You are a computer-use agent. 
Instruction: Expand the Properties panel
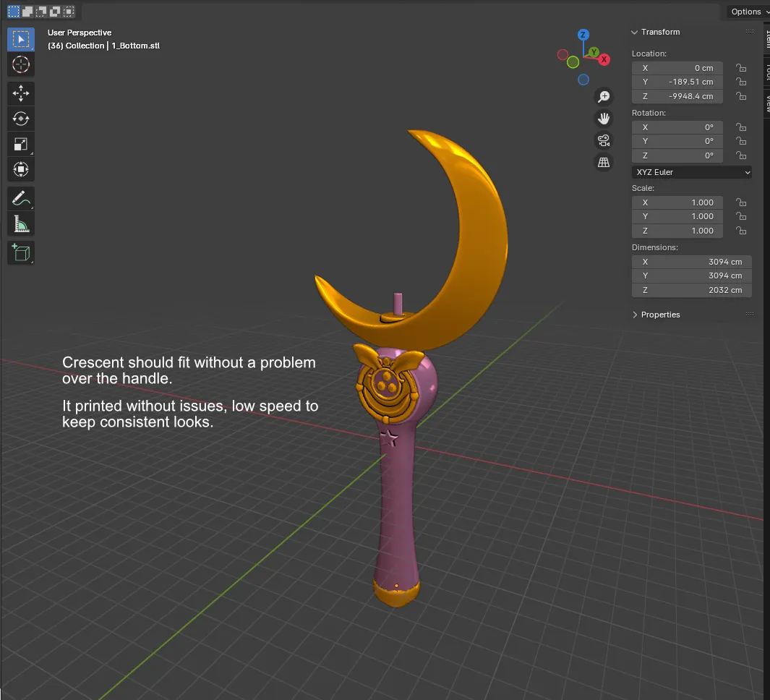pos(635,315)
